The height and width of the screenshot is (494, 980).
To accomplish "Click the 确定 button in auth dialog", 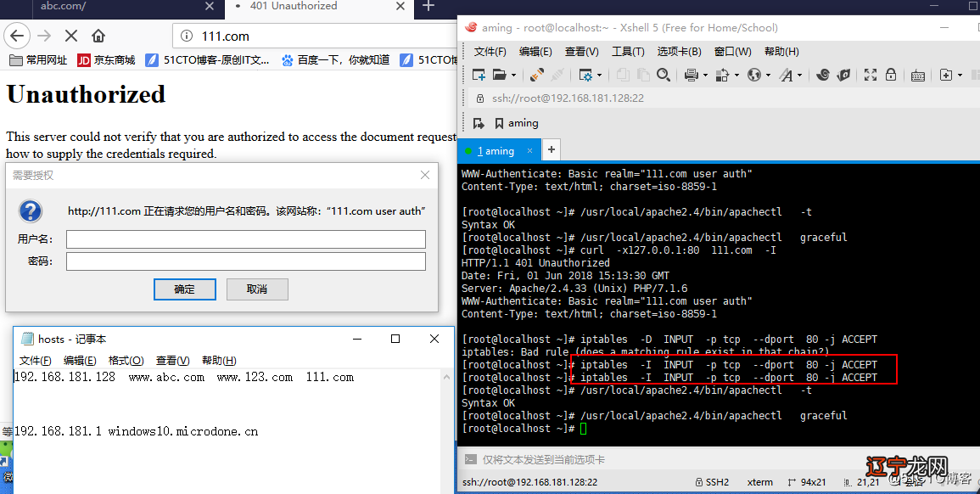I will (x=184, y=289).
